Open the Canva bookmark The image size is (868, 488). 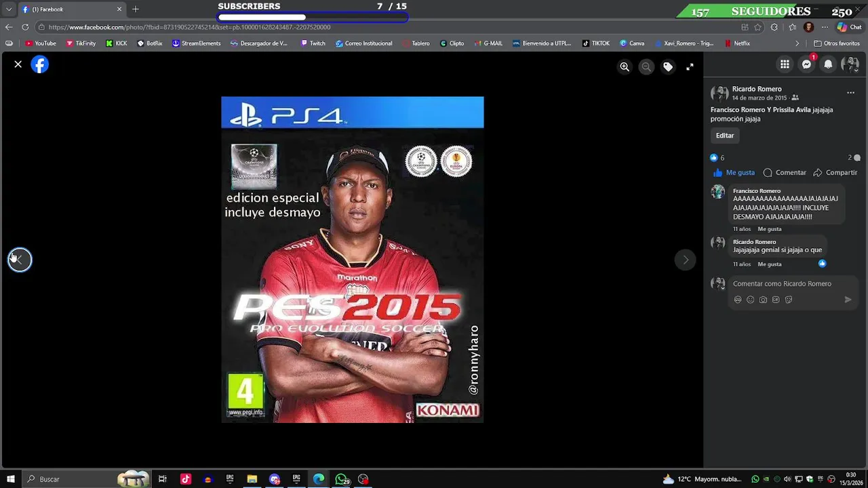pos(632,43)
